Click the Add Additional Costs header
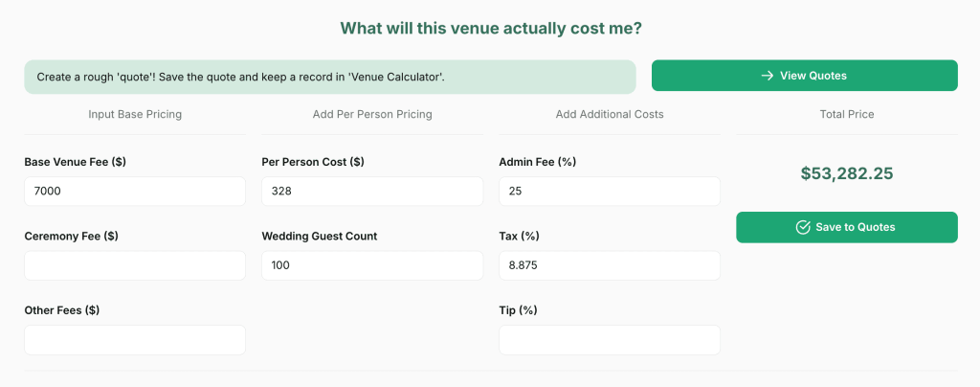The width and height of the screenshot is (980, 387). [610, 114]
